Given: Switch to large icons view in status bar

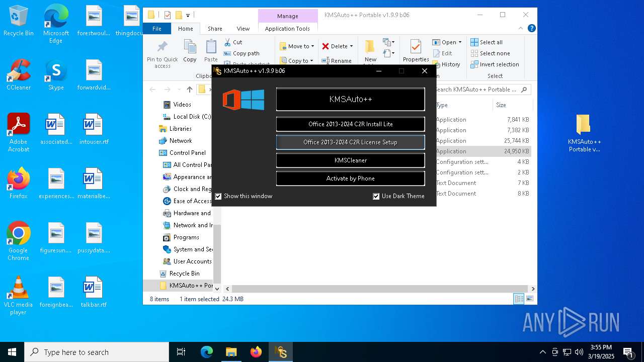Looking at the screenshot, I should click(x=529, y=299).
